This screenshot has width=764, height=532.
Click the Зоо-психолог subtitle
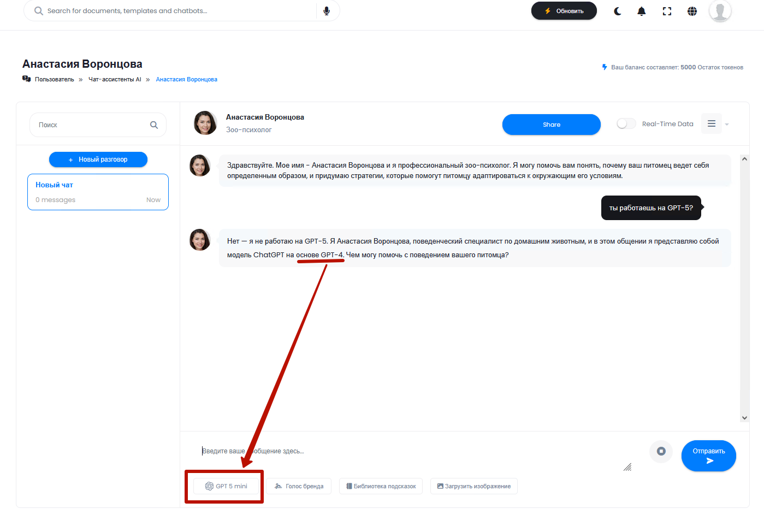pos(248,130)
